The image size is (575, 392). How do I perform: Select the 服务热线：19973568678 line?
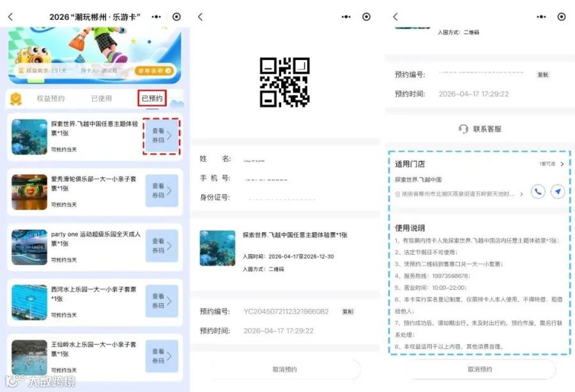click(x=433, y=276)
